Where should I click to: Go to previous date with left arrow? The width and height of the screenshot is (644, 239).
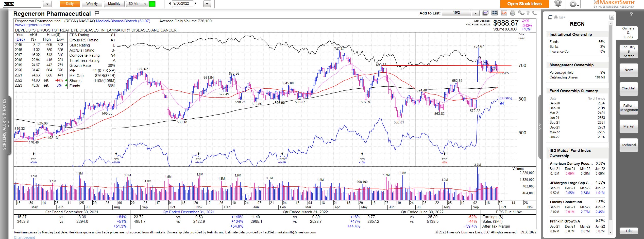170,4
